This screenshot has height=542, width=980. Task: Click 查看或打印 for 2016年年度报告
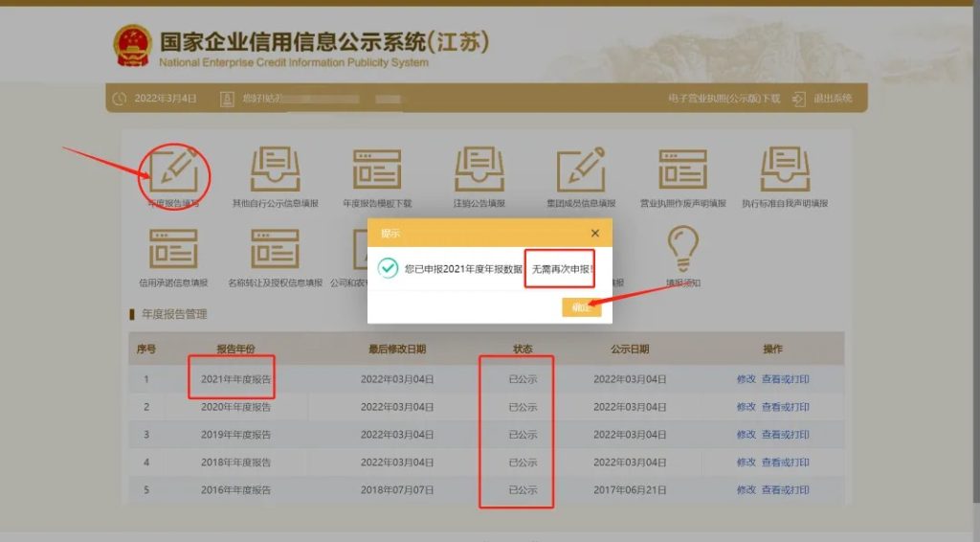tap(785, 490)
